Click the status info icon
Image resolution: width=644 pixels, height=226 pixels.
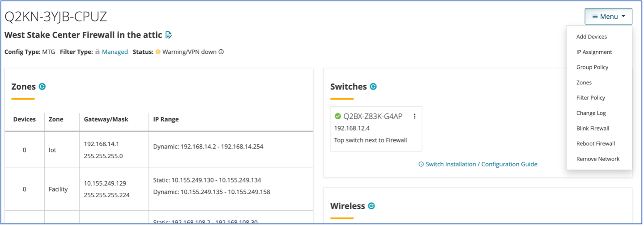[221, 52]
